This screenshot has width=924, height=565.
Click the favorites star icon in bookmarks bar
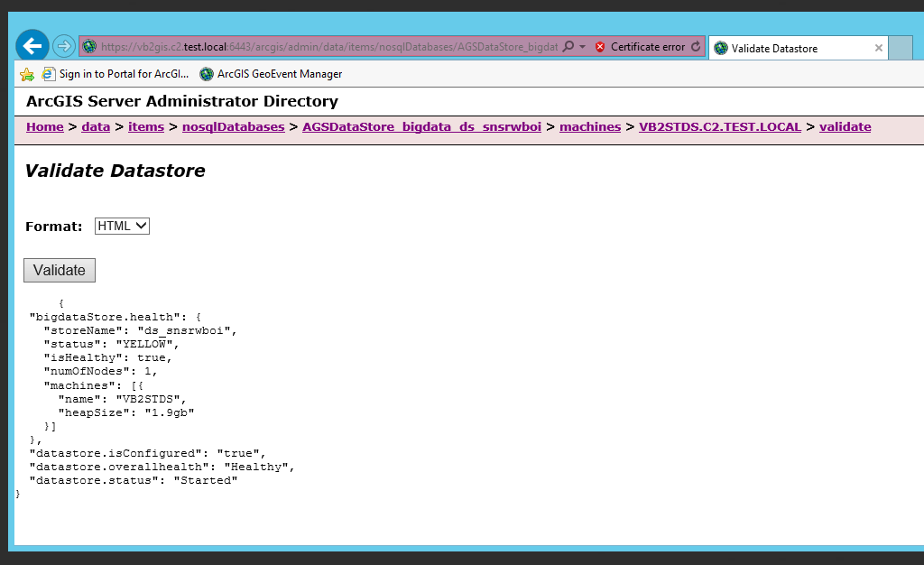pos(27,74)
